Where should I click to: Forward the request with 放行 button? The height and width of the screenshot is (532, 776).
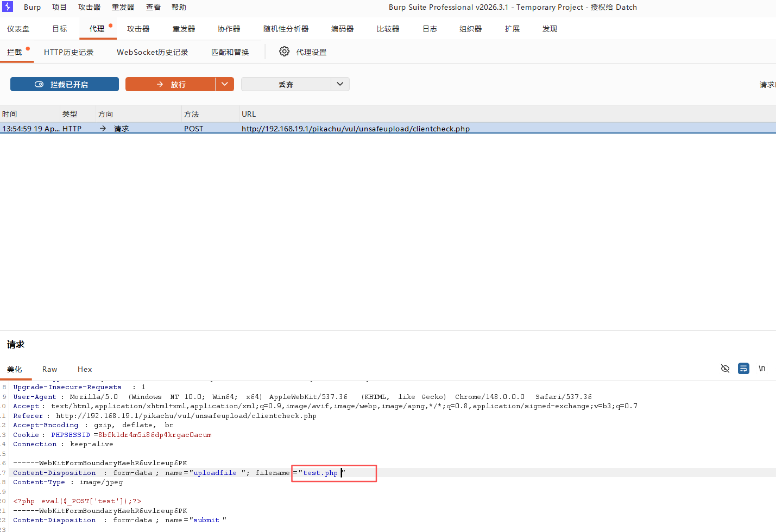[171, 84]
